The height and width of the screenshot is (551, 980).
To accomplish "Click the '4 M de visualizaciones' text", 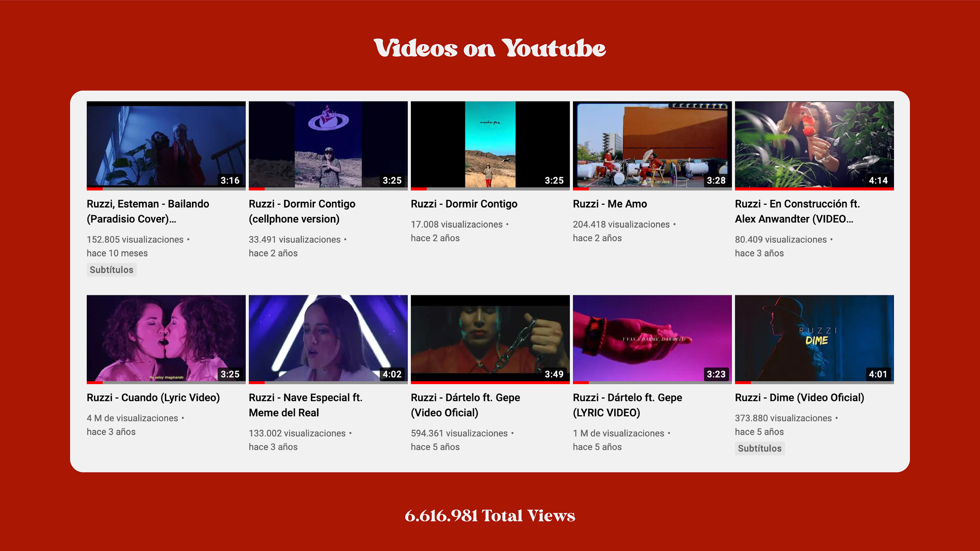I will 132,418.
